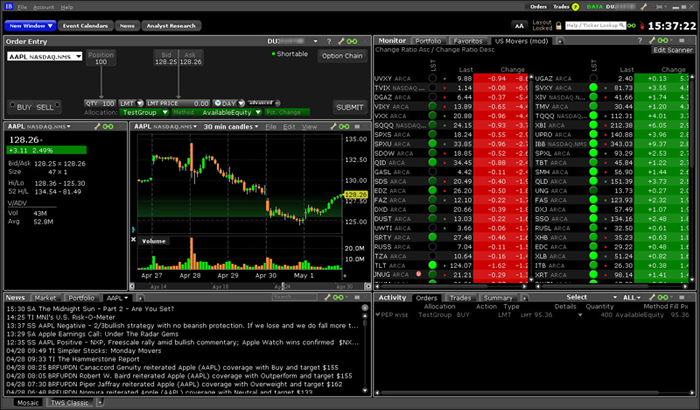Open help question mark in Order Entry panel
The width and height of the screenshot is (700, 410).
tap(329, 41)
